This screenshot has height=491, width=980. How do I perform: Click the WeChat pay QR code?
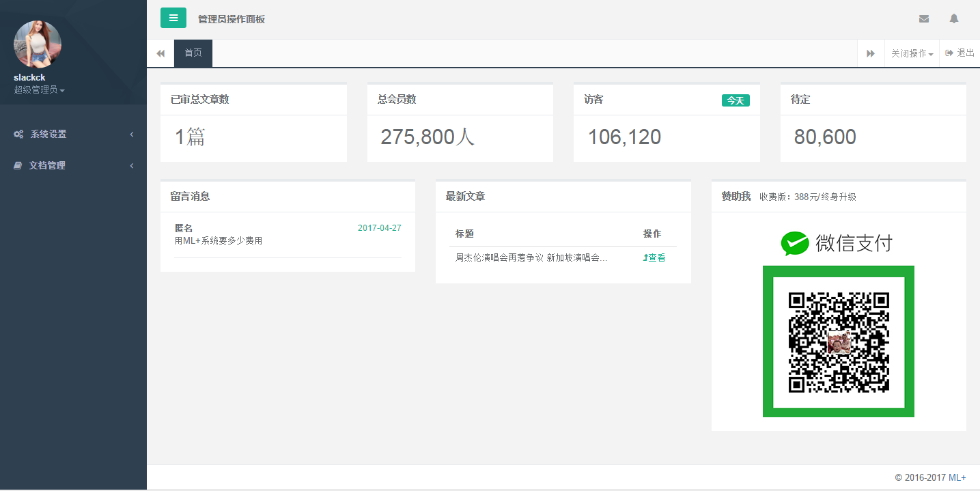coord(839,341)
